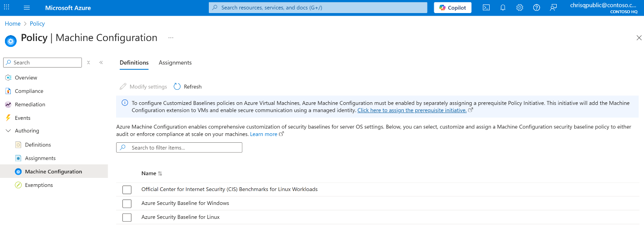
Task: Open the Learn more link
Action: tap(264, 134)
